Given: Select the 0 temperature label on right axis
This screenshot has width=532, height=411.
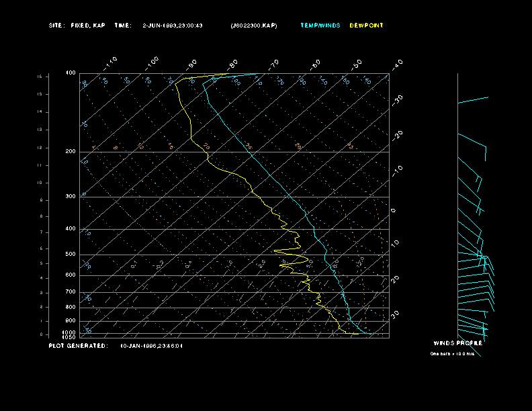Looking at the screenshot, I should pyautogui.click(x=394, y=210).
